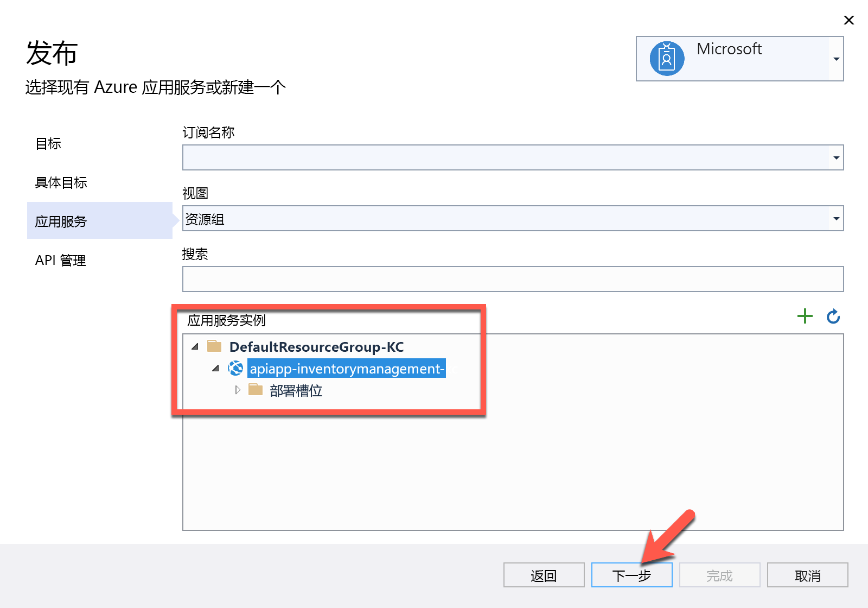Click the 选择现有 Azure 应用服务或新建一个 subtitle
This screenshot has width=868, height=608.
(x=156, y=87)
